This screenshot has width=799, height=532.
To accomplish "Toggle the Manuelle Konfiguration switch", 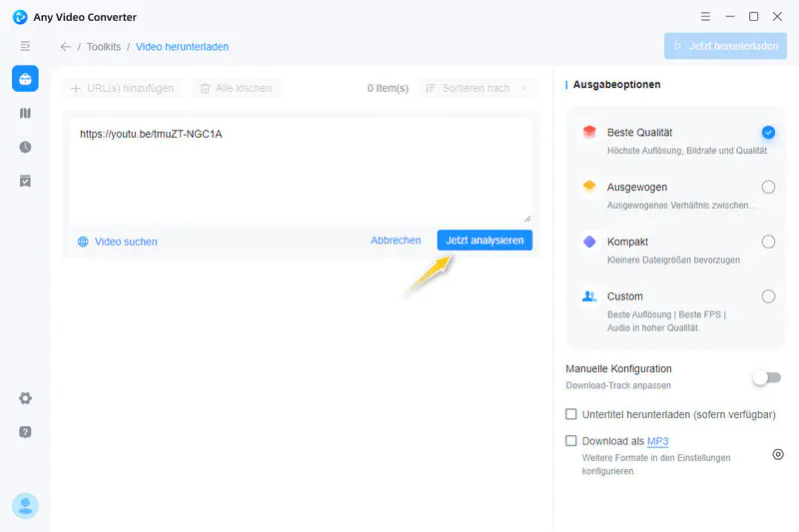I will [x=766, y=377].
